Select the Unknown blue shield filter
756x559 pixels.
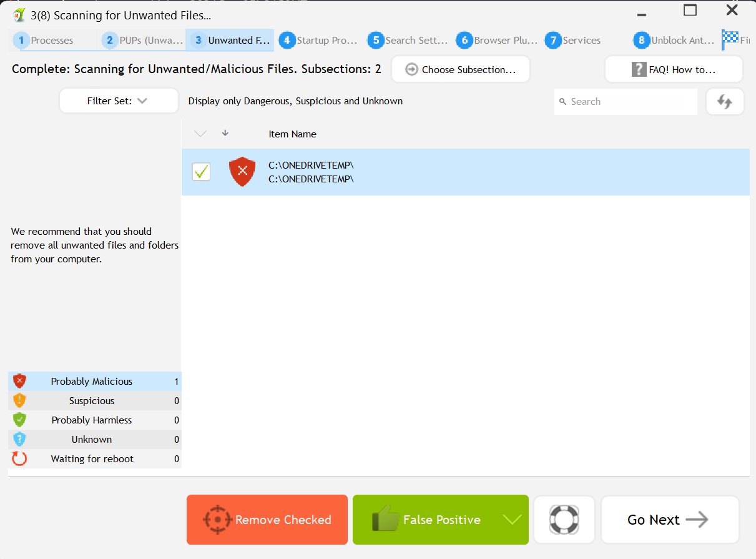(92, 439)
